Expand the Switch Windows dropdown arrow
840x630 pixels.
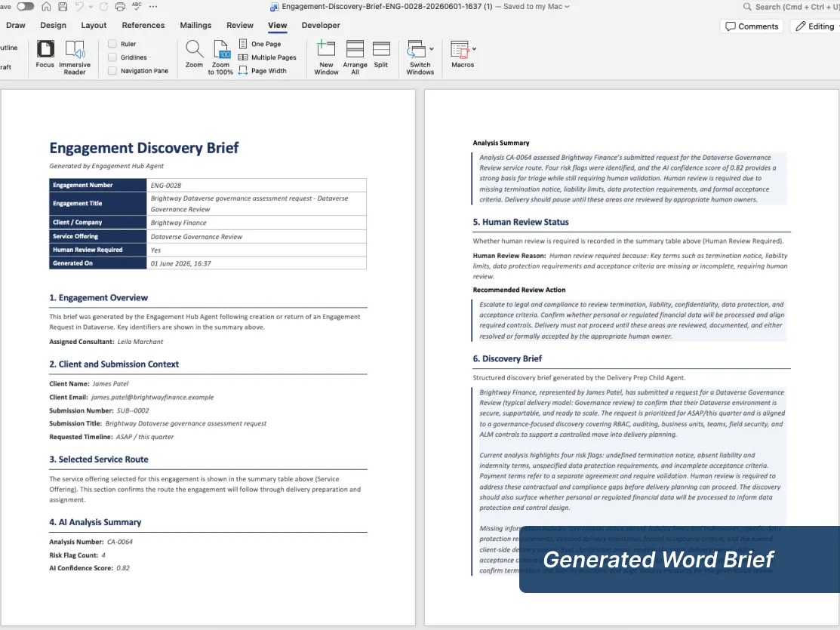pos(432,49)
